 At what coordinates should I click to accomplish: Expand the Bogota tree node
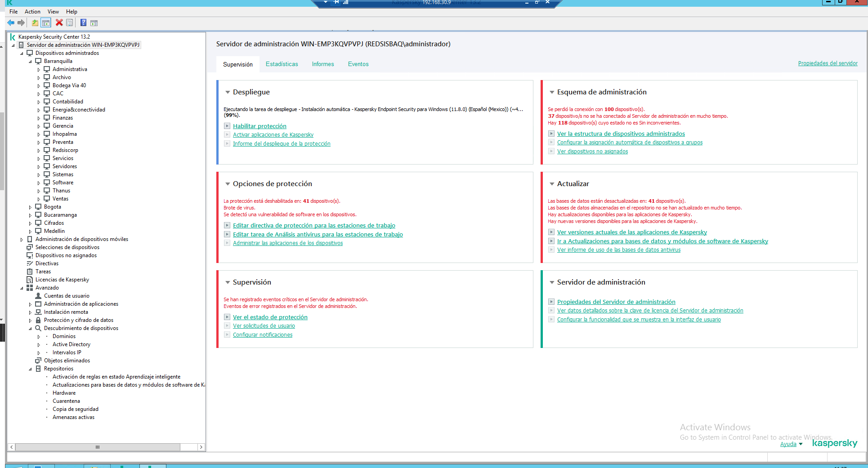click(x=30, y=207)
